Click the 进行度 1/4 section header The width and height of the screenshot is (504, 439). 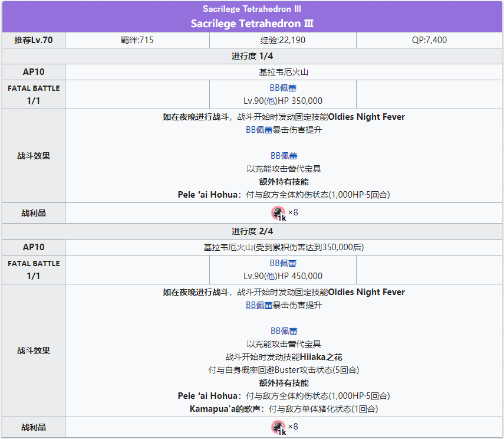(252, 56)
